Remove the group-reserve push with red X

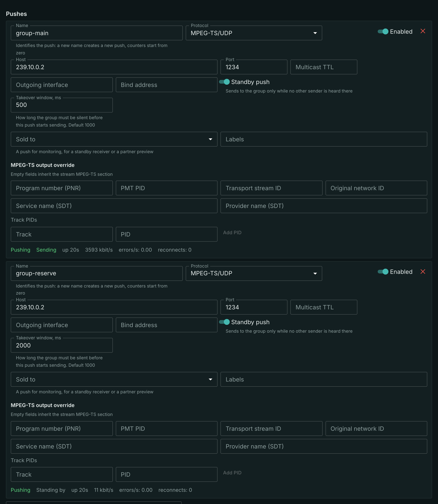tap(423, 271)
